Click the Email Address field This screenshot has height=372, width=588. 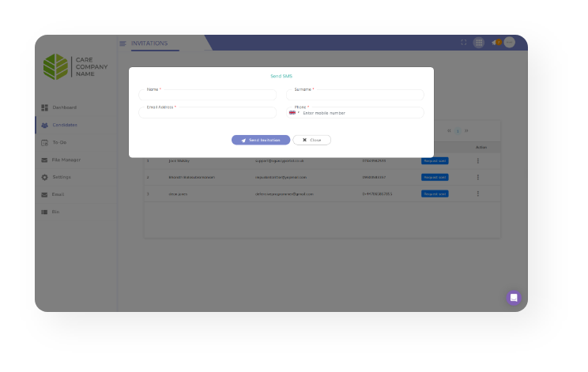[207, 113]
